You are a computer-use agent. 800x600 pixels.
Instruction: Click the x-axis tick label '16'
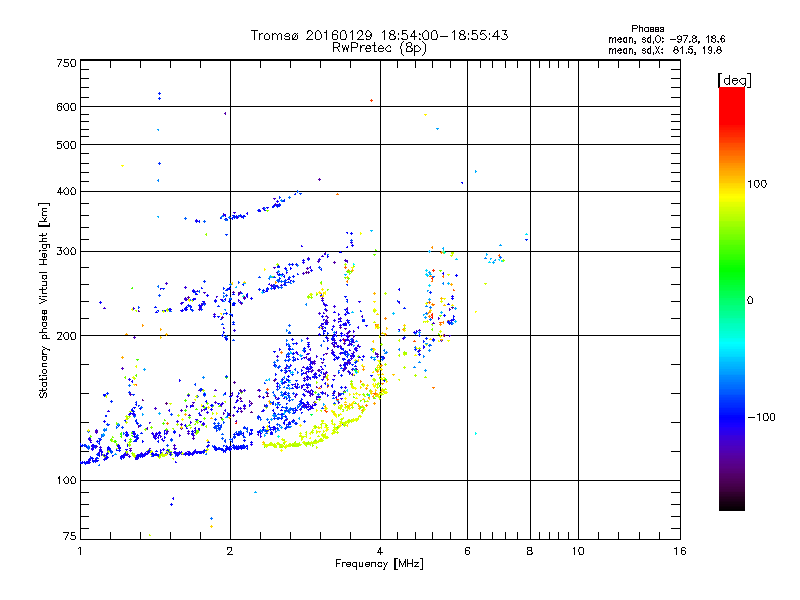tap(680, 551)
